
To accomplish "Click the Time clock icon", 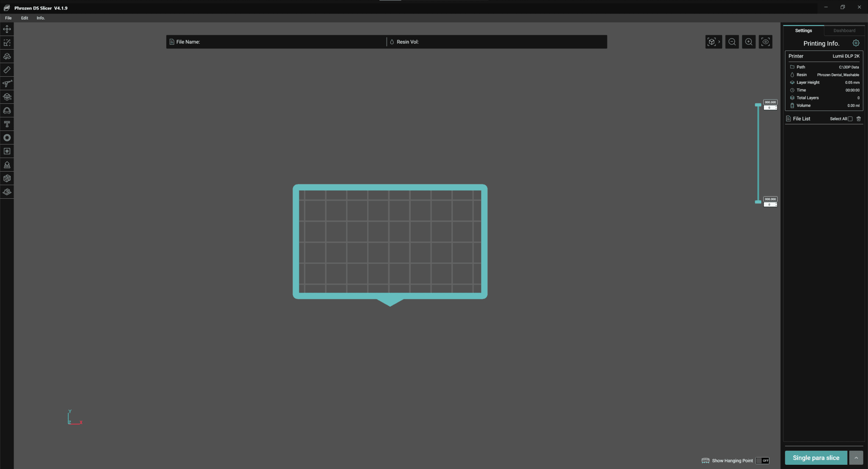I will tap(792, 90).
